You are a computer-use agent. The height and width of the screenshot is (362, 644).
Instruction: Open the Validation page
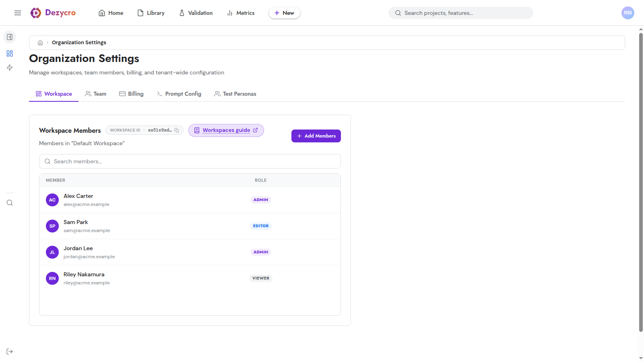(196, 13)
